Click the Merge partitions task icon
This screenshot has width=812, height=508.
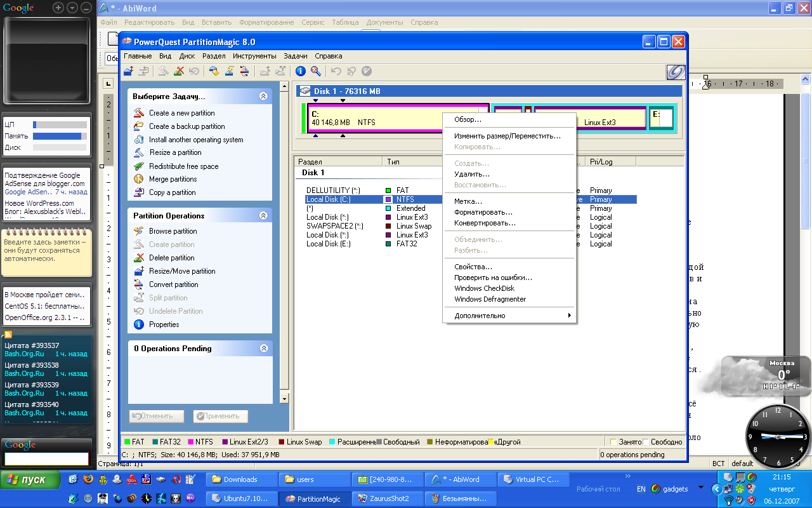coord(139,179)
